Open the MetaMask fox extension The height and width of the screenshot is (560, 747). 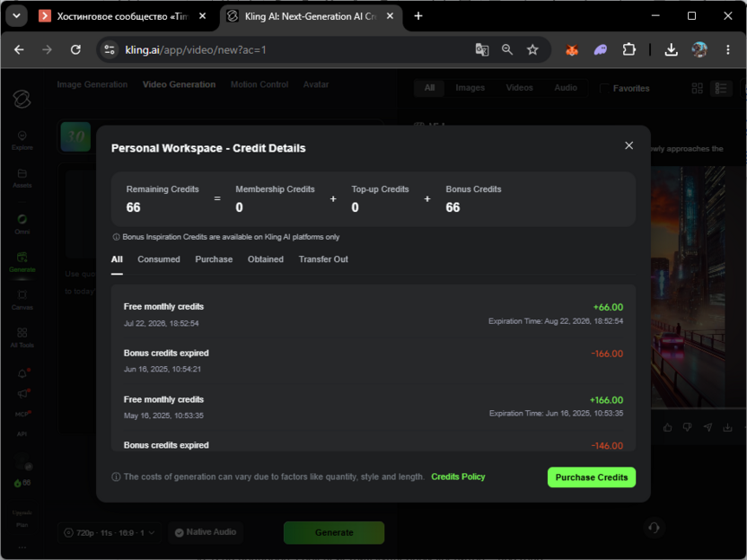click(x=572, y=49)
